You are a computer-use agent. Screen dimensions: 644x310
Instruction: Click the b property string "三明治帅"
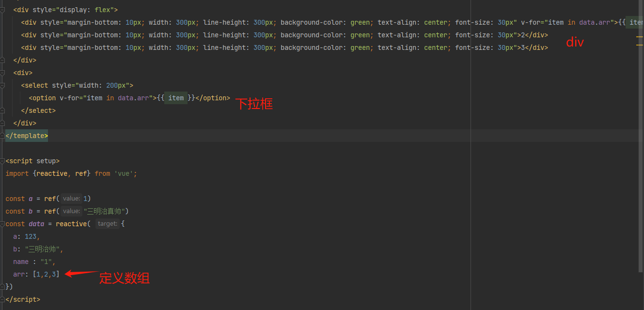pyautogui.click(x=43, y=249)
